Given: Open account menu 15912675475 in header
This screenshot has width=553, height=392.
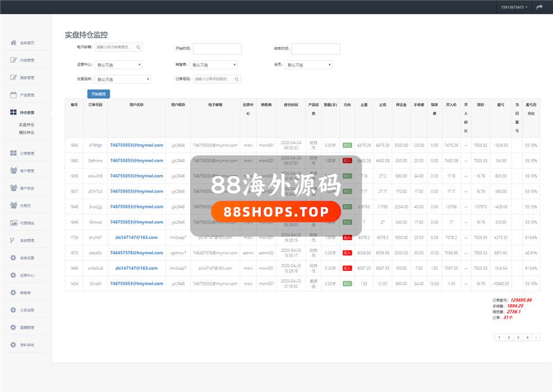Looking at the screenshot, I should [514, 7].
